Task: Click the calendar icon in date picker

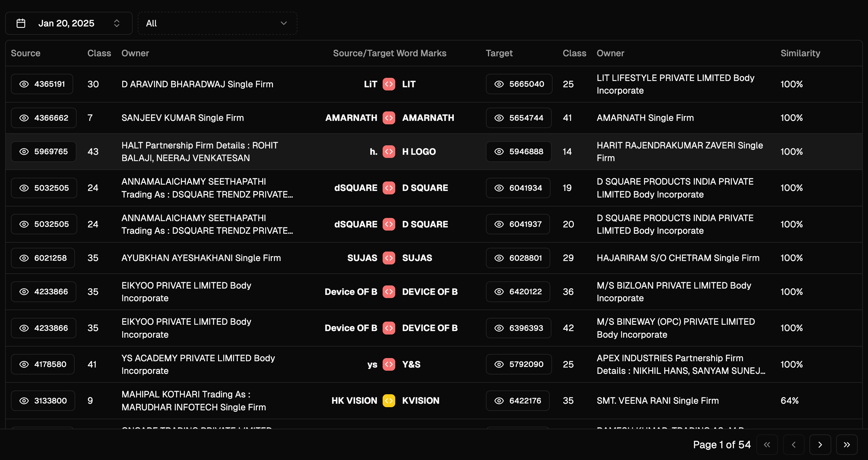Action: [21, 23]
